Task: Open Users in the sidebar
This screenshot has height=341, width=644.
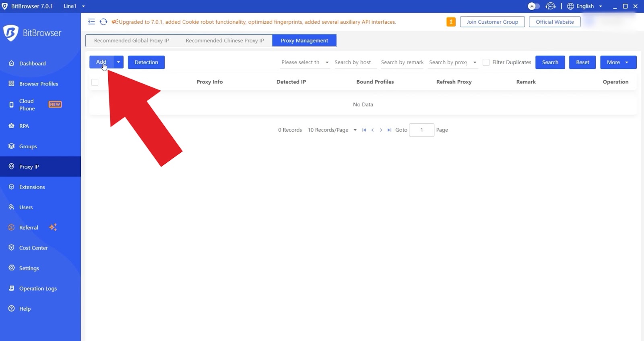Action: coord(40,207)
